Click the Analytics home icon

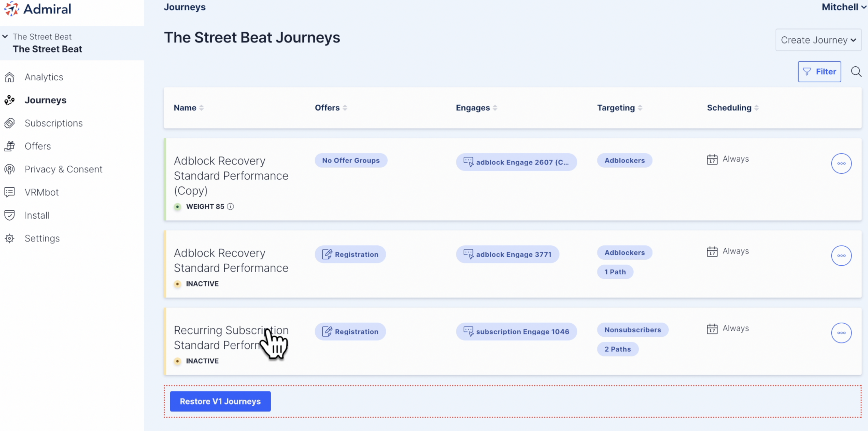(x=9, y=77)
